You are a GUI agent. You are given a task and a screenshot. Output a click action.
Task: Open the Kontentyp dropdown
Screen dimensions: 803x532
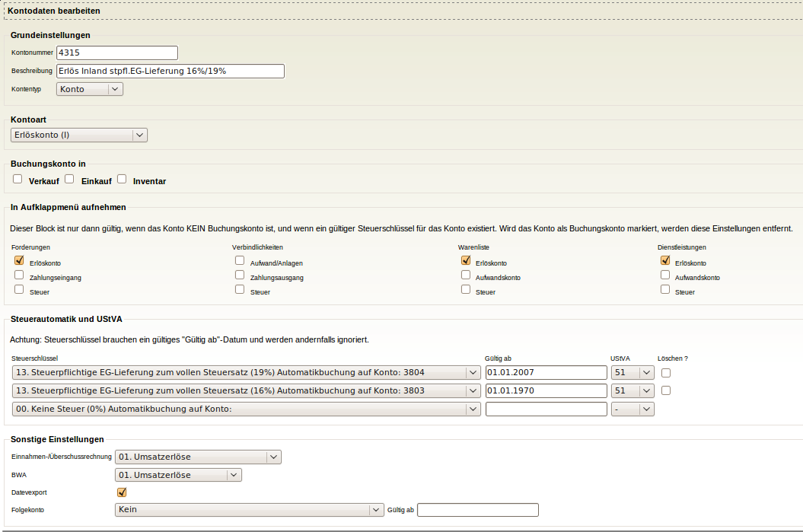(90, 89)
